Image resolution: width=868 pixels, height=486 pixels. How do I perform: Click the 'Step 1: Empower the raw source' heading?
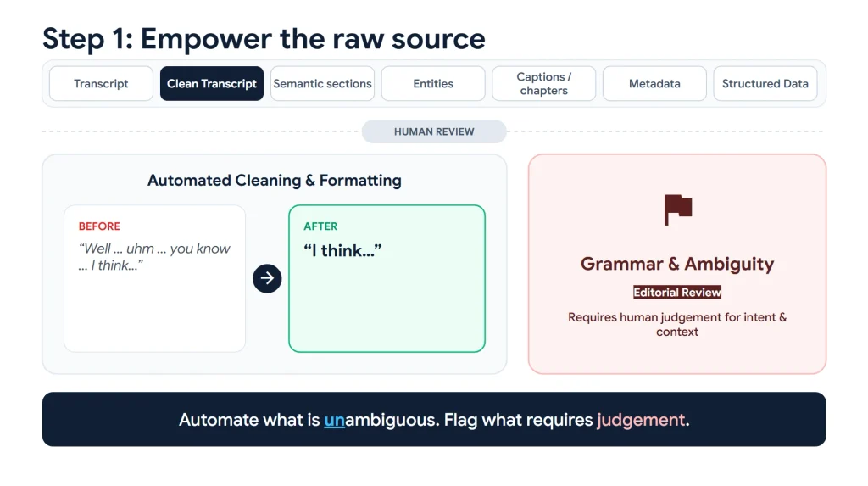coord(264,39)
